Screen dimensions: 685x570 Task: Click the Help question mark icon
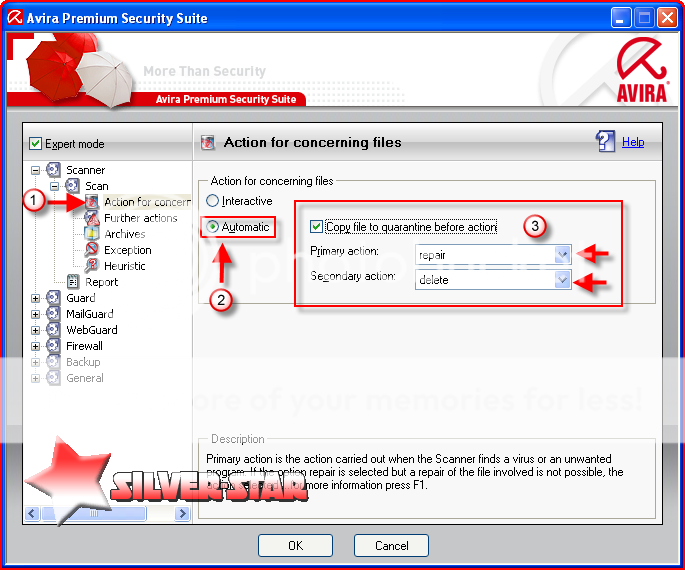pos(605,141)
